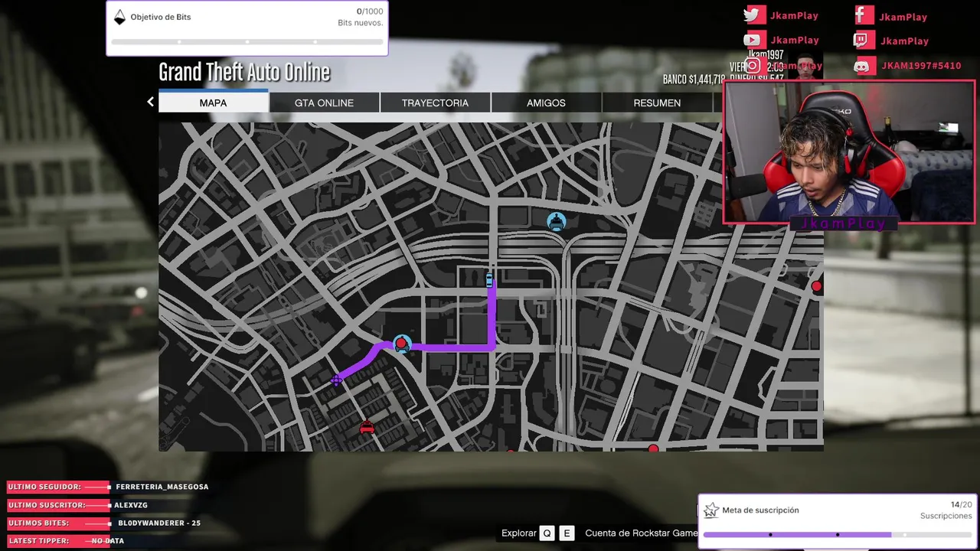This screenshot has height=551, width=980.
Task: Click the JkamPlay name beside Twitch icon
Action: (904, 41)
